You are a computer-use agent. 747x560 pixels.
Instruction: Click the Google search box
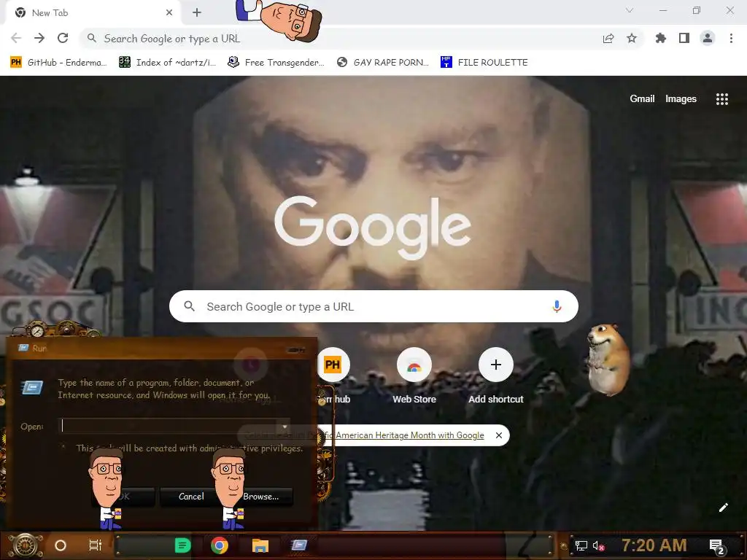pos(373,306)
